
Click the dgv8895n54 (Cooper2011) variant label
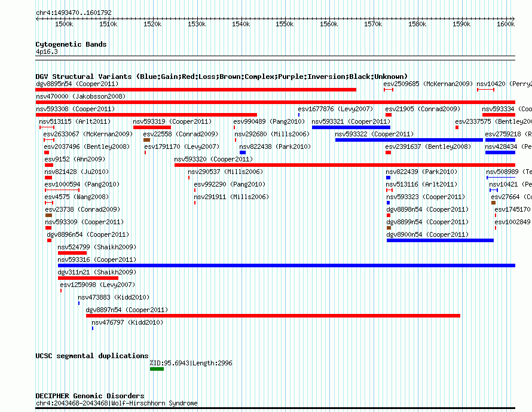[77, 84]
